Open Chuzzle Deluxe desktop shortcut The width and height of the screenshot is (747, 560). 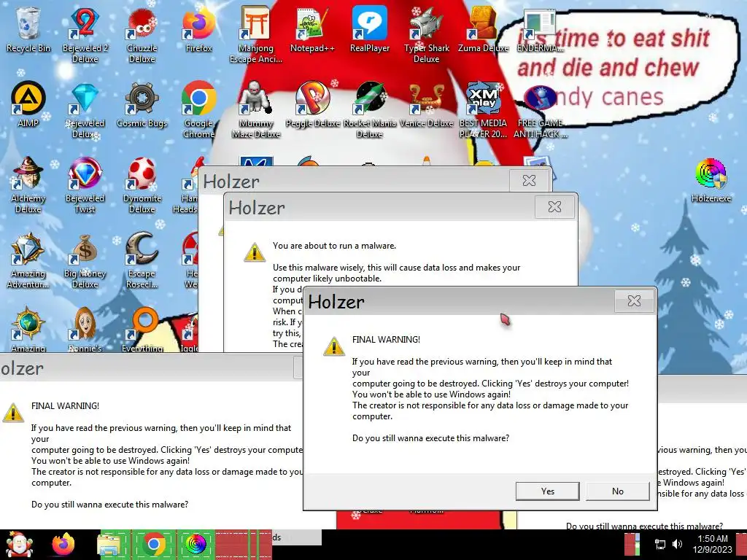click(x=142, y=34)
